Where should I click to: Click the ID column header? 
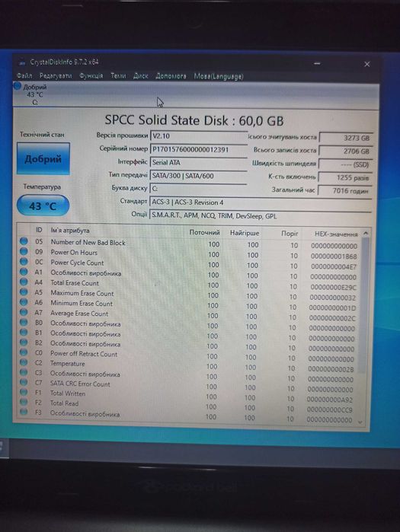click(39, 230)
